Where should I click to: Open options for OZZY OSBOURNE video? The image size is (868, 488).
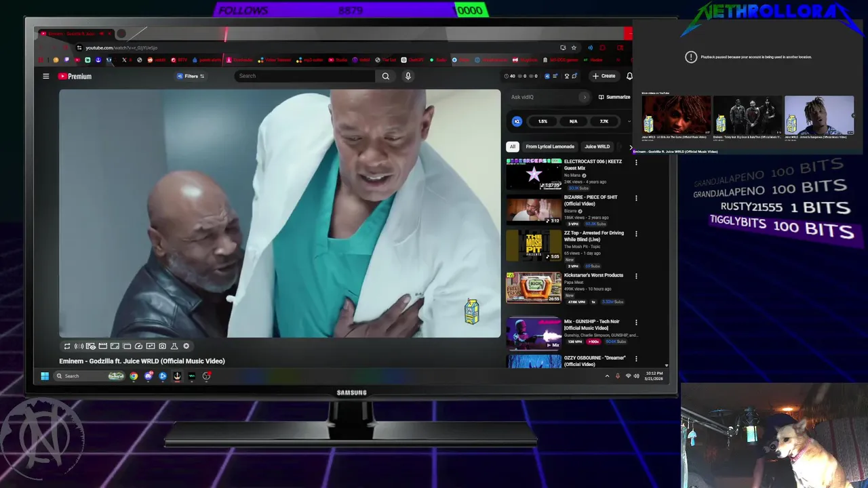(636, 359)
